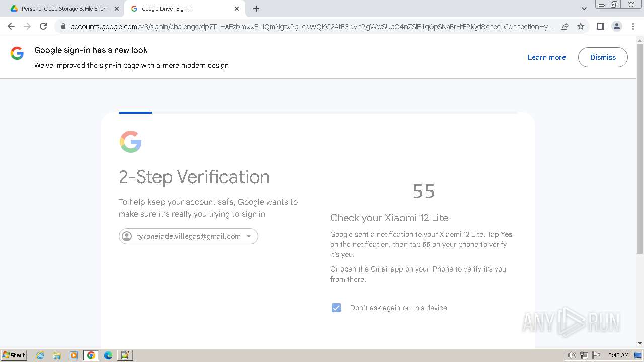Image resolution: width=644 pixels, height=362 pixels.
Task: Open File Explorer from the taskbar
Action: [57, 355]
